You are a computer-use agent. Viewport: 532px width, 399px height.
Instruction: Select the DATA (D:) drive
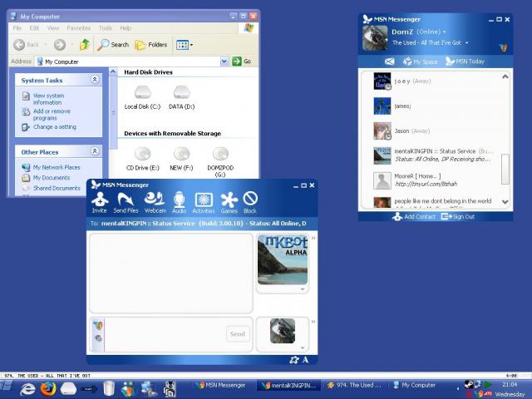pos(181,97)
